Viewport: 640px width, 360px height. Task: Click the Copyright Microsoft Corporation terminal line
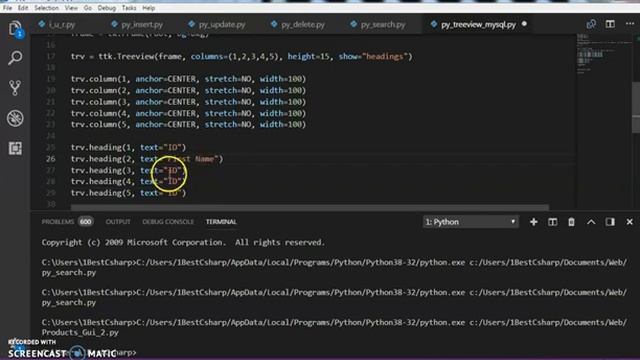click(x=183, y=242)
